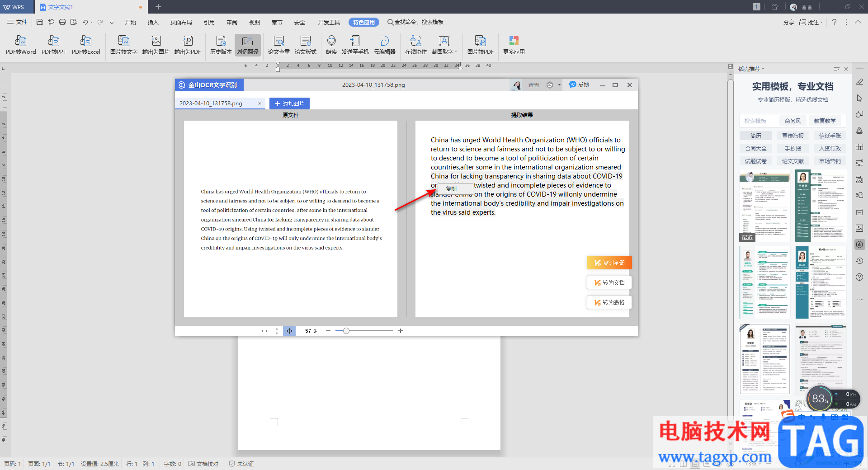This screenshot has width=868, height=470.
Task: Switch to the 插入 ribbon tab
Action: point(153,22)
